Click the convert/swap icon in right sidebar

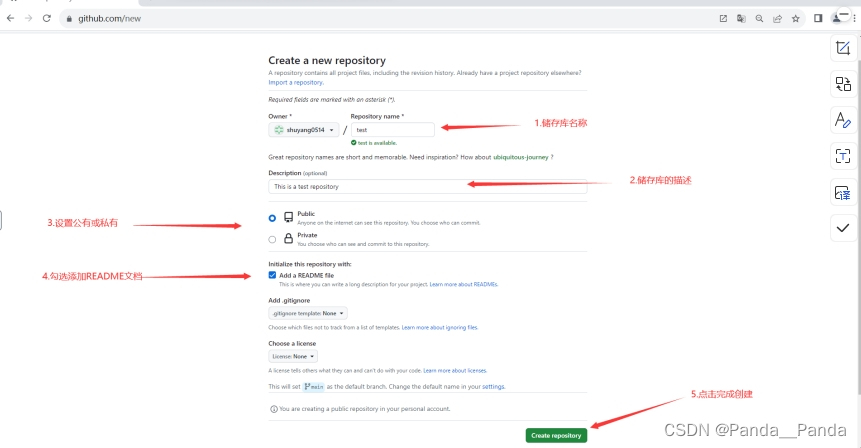[x=843, y=84]
